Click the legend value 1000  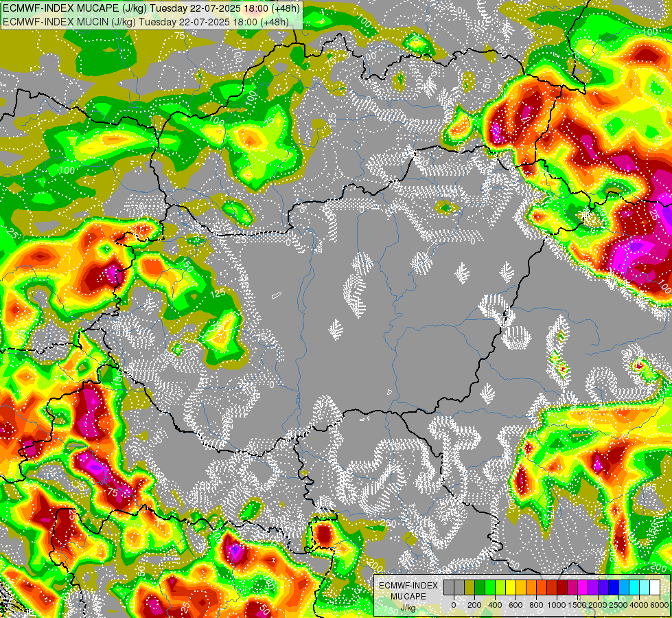point(557,605)
